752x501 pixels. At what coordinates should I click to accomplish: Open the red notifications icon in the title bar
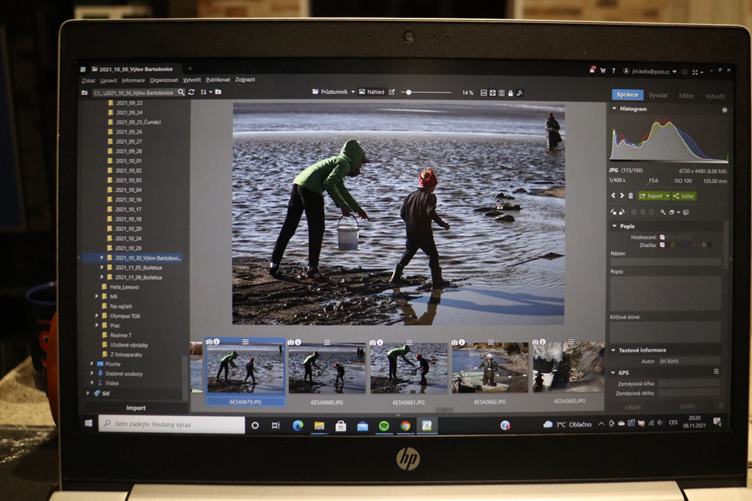click(x=592, y=70)
